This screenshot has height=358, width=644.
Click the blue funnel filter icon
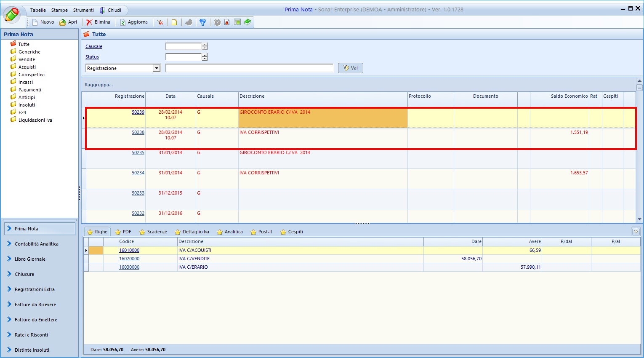[x=202, y=22]
